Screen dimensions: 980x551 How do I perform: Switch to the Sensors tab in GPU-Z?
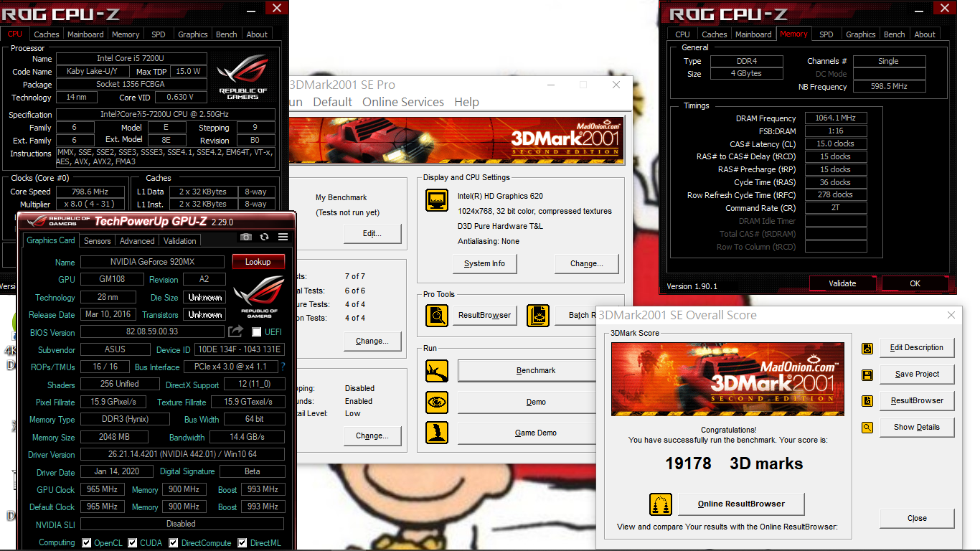98,241
